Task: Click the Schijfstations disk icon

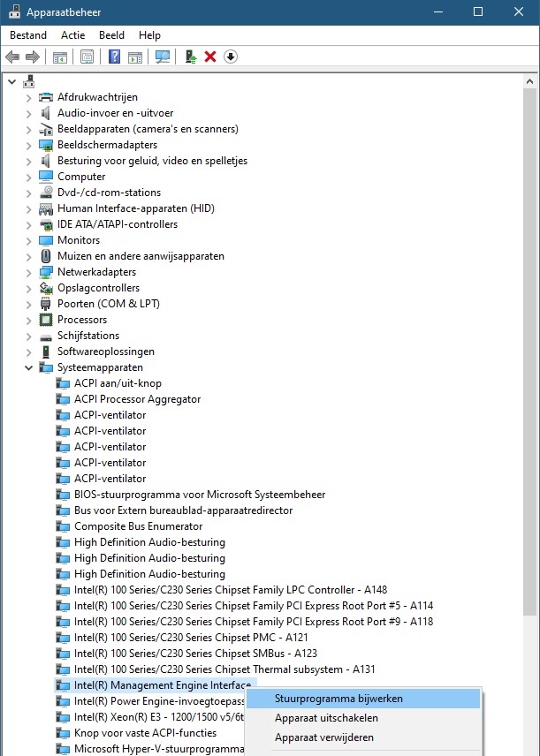Action: (46, 336)
